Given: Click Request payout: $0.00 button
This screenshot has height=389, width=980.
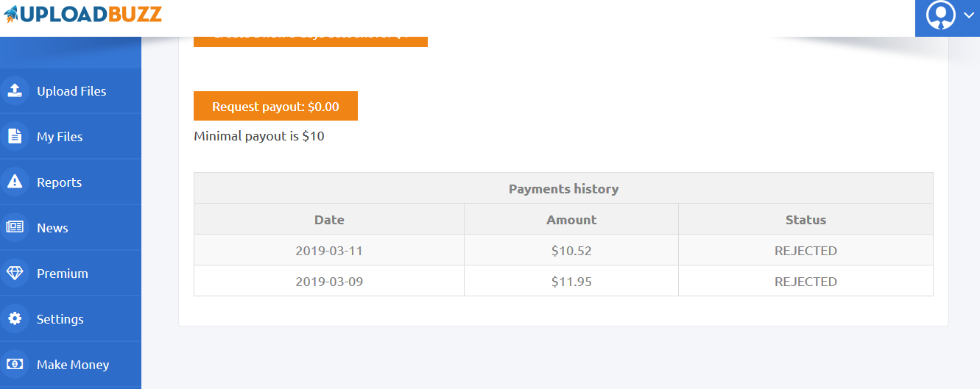Looking at the screenshot, I should 275,106.
